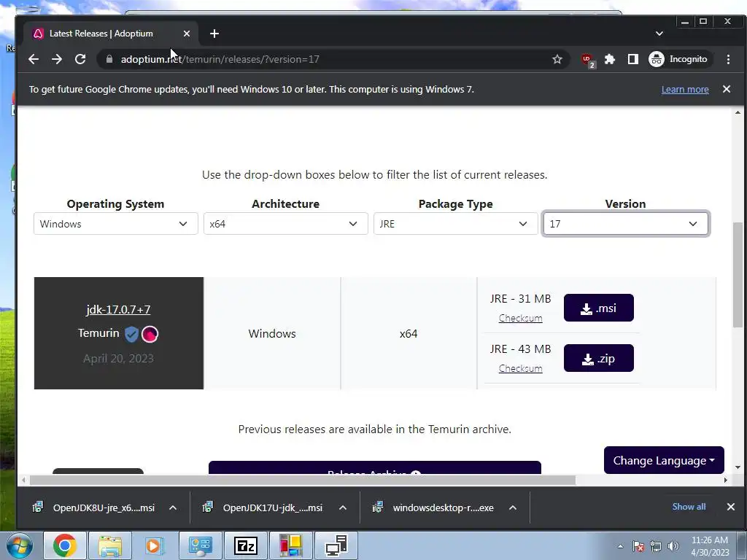747x560 pixels.
Task: Bookmark this page with the star icon
Action: coord(557,59)
